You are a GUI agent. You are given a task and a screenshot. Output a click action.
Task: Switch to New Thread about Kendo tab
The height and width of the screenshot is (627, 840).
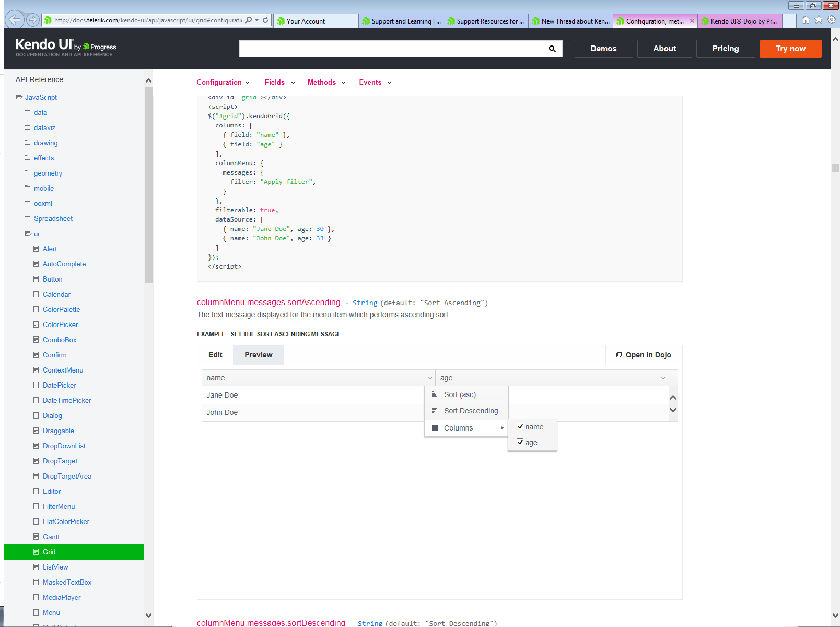[x=570, y=21]
